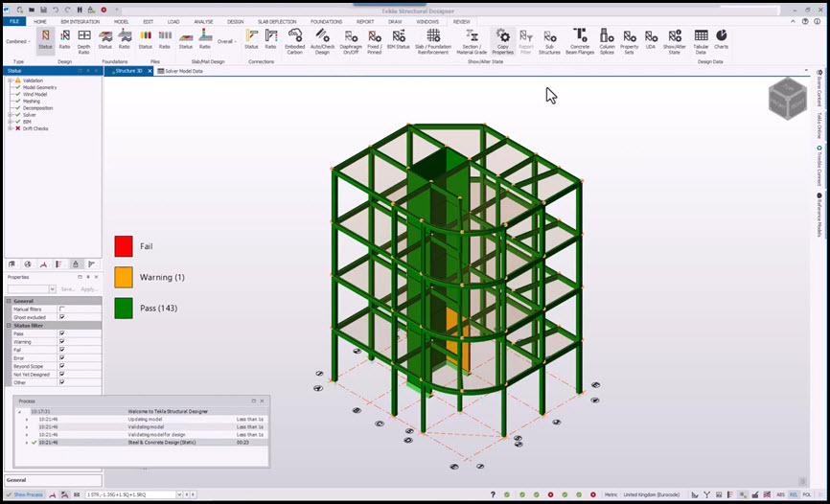Open the Tabular Data view

click(701, 41)
